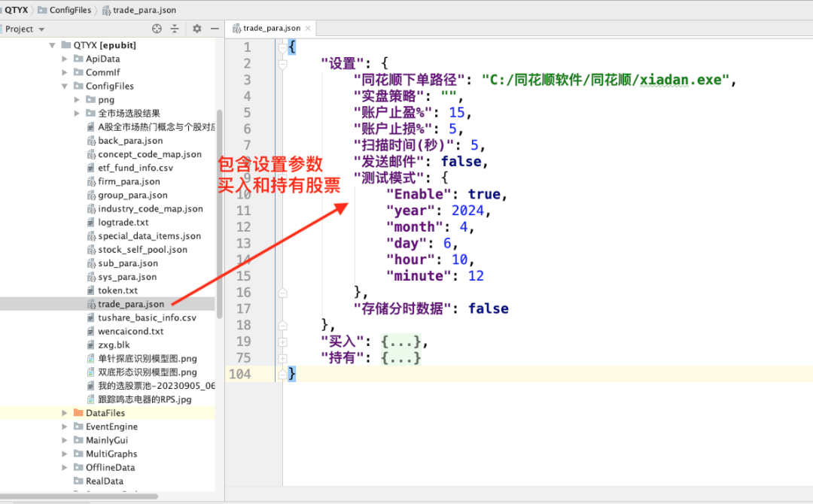Viewport: 813px width, 504px height.
Task: Select the token.txt file
Action: coord(117,290)
